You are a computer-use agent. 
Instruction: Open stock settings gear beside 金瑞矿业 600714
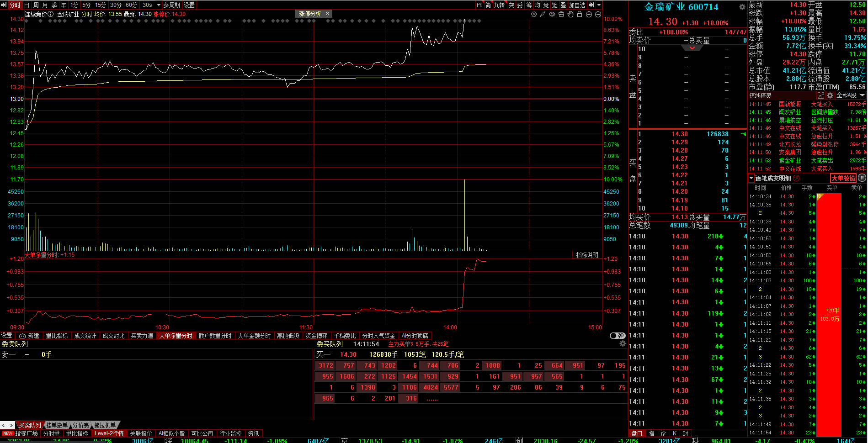tap(742, 7)
